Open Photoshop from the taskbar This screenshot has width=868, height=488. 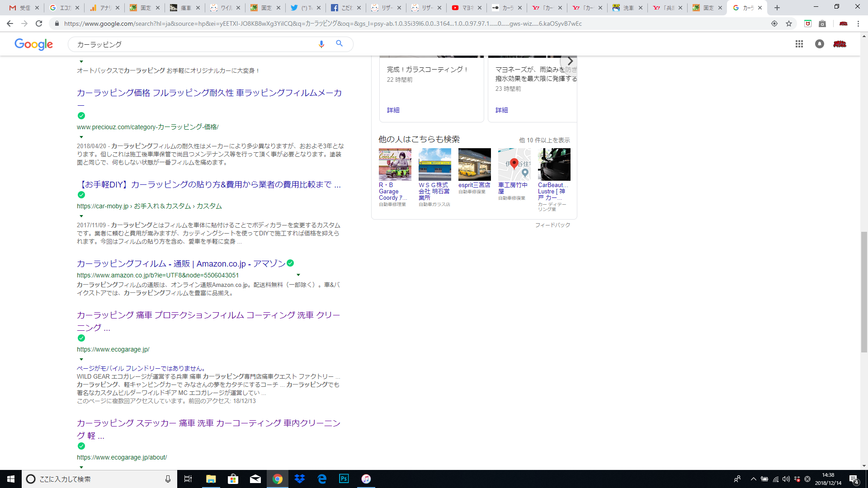coord(344,479)
